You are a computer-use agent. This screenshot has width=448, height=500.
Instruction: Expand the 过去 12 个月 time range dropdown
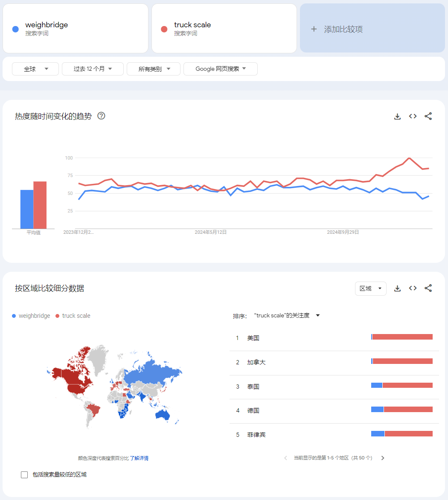coord(93,69)
